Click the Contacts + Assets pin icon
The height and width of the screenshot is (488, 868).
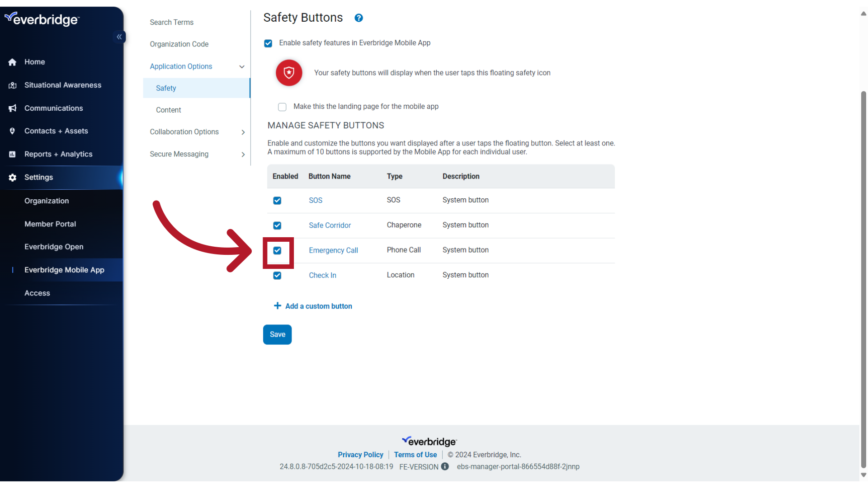coord(12,131)
